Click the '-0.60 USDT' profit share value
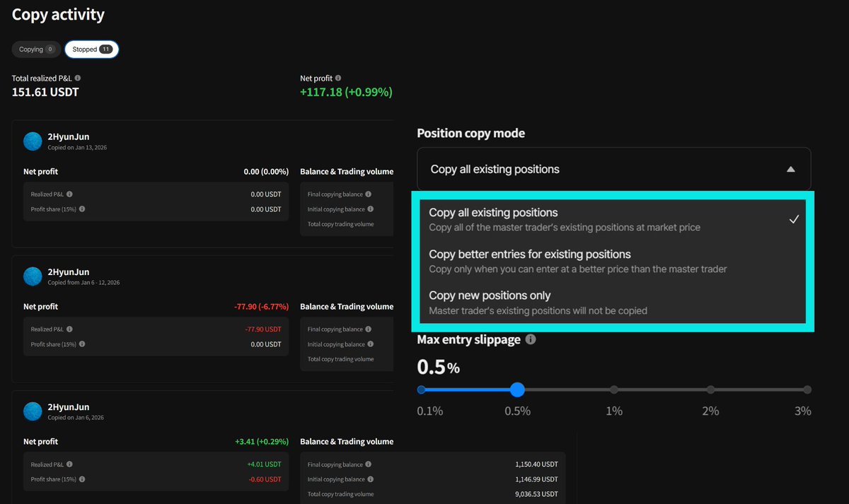Image resolution: width=849 pixels, height=504 pixels. [264, 479]
